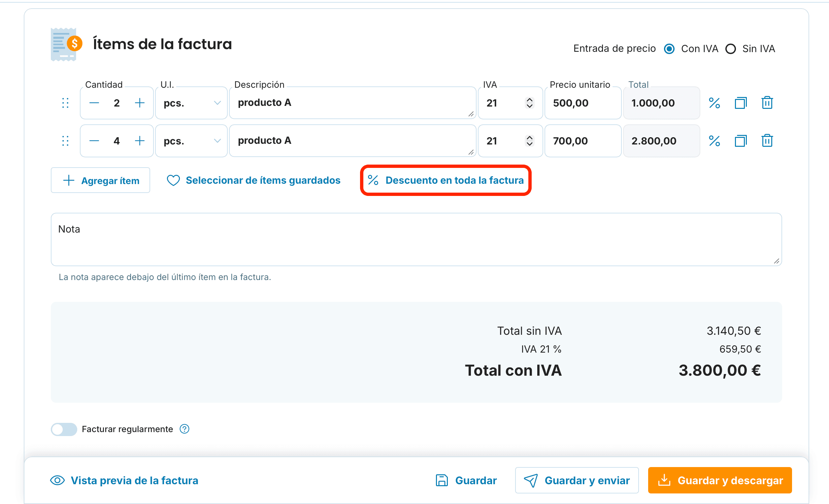Delete the 2.800,00 item row
Screen dimensions: 829x504
point(767,141)
